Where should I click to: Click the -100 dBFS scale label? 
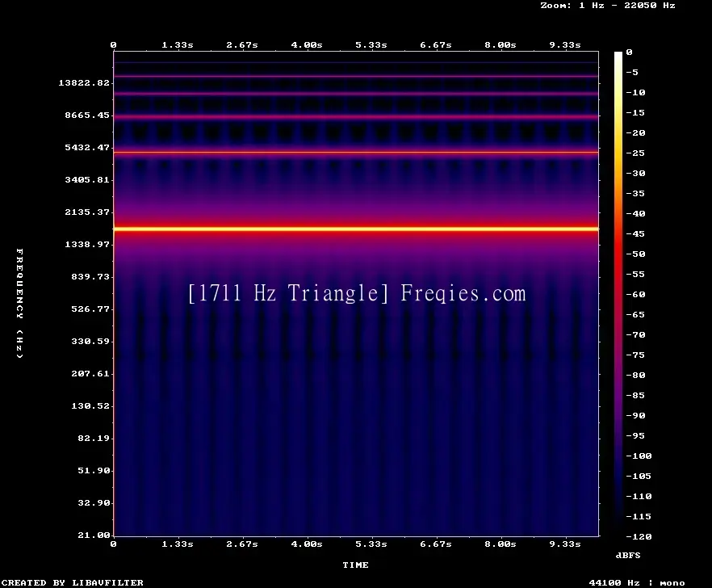click(639, 456)
